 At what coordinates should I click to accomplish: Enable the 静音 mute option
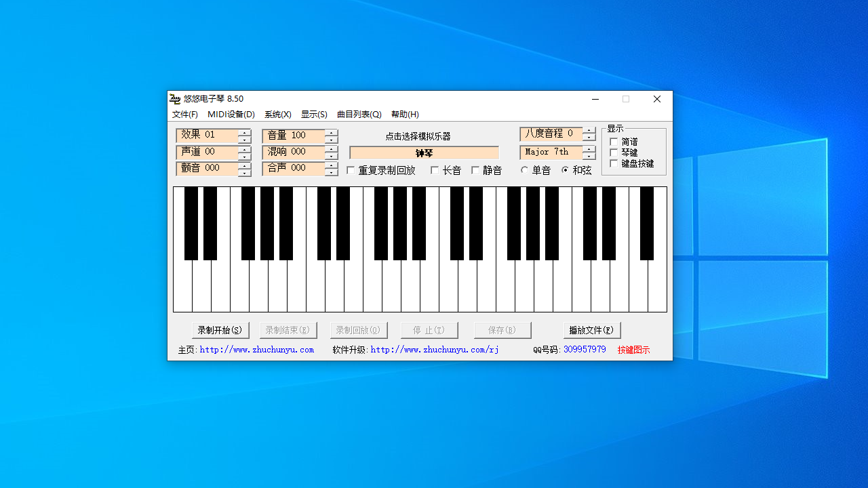pos(476,170)
